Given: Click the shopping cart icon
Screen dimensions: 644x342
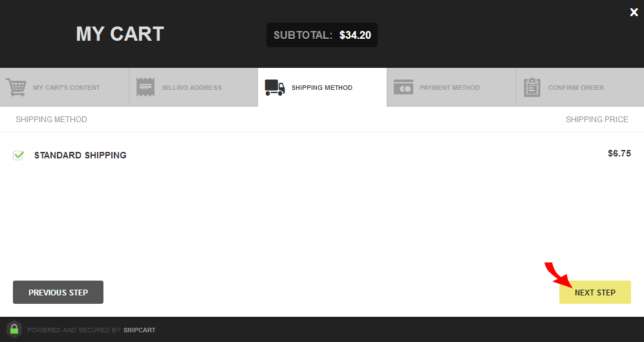Looking at the screenshot, I should [x=16, y=87].
